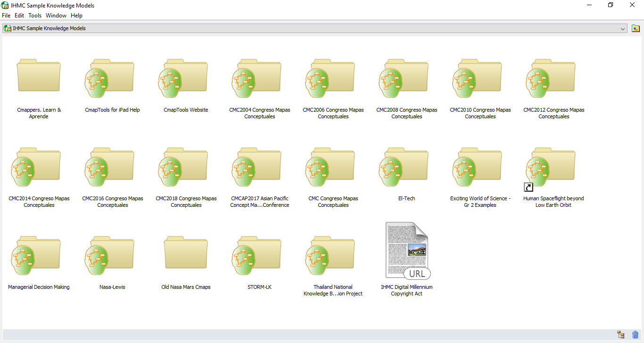Expand the location dropdown arrow

623,29
